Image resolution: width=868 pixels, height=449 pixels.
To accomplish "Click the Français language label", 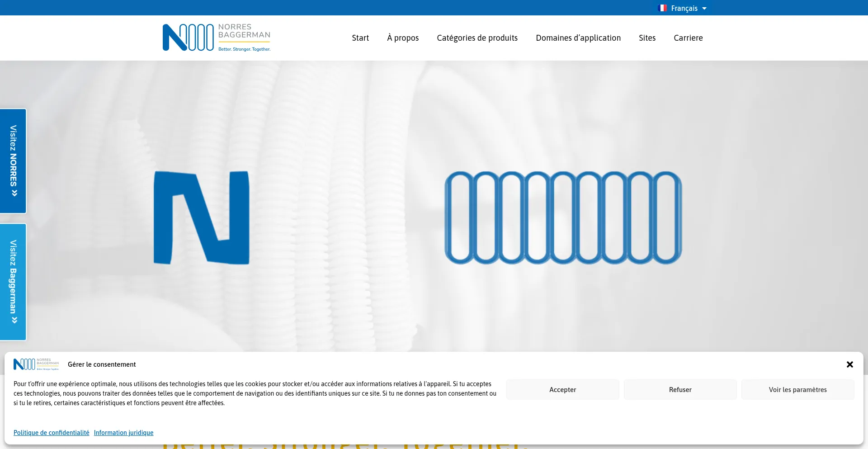I will click(x=684, y=8).
